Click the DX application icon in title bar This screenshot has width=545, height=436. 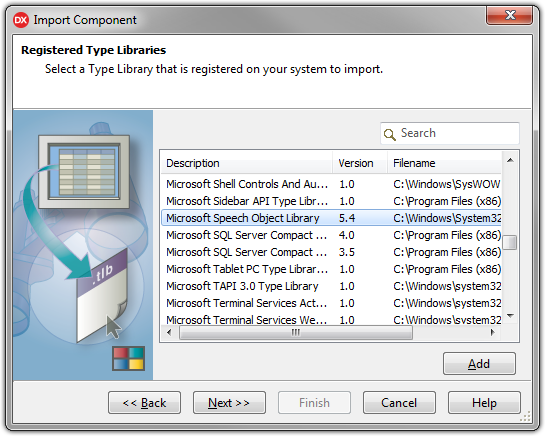pyautogui.click(x=21, y=20)
